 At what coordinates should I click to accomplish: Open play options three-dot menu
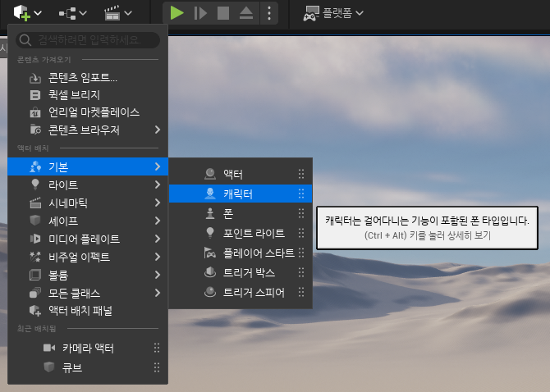[269, 13]
